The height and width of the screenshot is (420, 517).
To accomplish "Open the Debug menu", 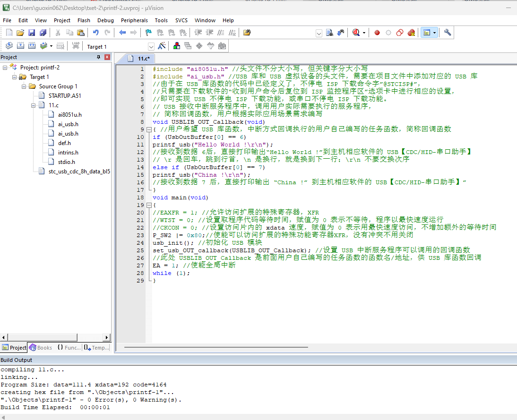I will point(105,20).
